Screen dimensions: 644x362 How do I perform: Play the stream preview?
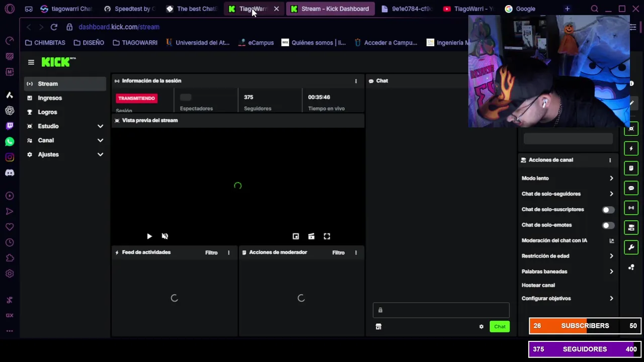[x=149, y=236]
